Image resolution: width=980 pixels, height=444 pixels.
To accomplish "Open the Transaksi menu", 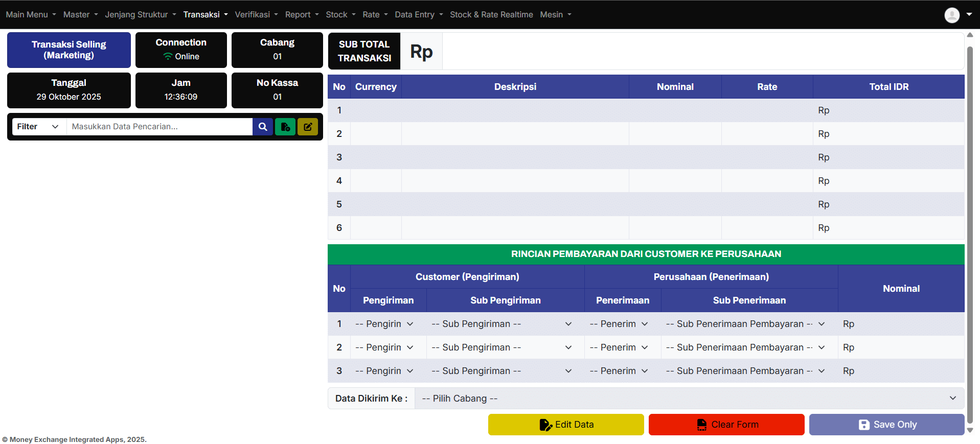I will [x=205, y=15].
